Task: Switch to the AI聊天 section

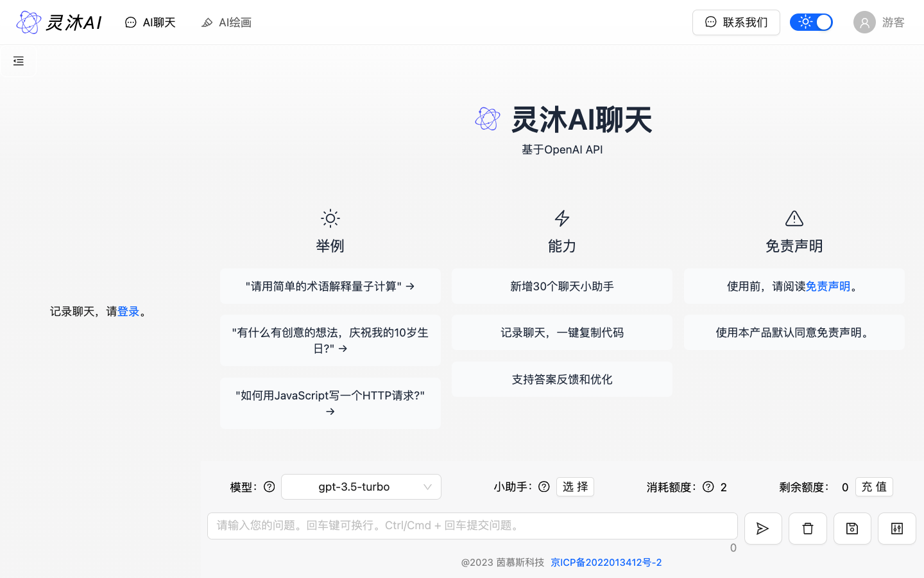Action: (x=150, y=22)
